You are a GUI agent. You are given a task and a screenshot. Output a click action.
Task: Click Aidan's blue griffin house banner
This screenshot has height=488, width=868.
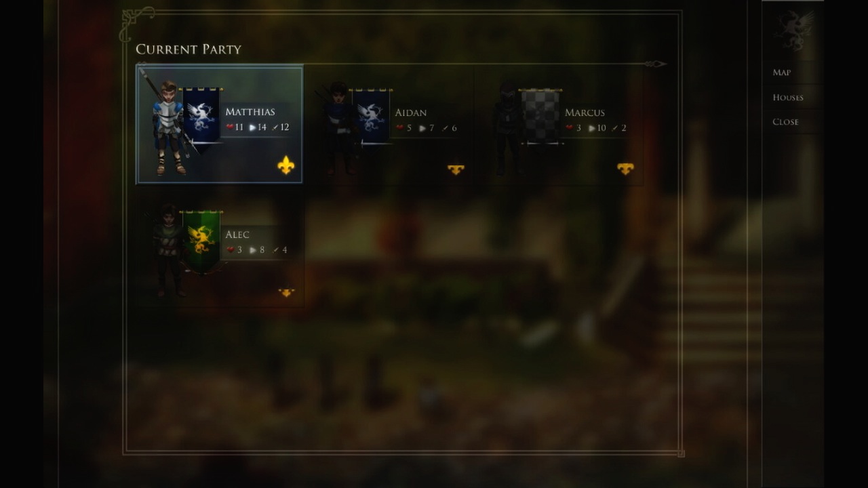370,115
